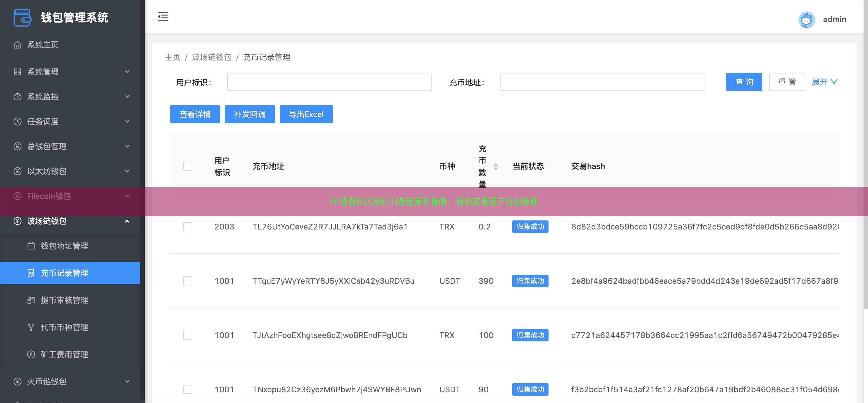This screenshot has width=868, height=403.
Task: Click the admin avatar icon
Action: (x=806, y=19)
